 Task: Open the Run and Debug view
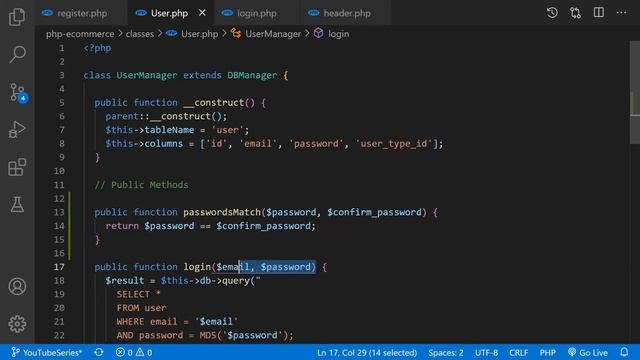coord(17,129)
